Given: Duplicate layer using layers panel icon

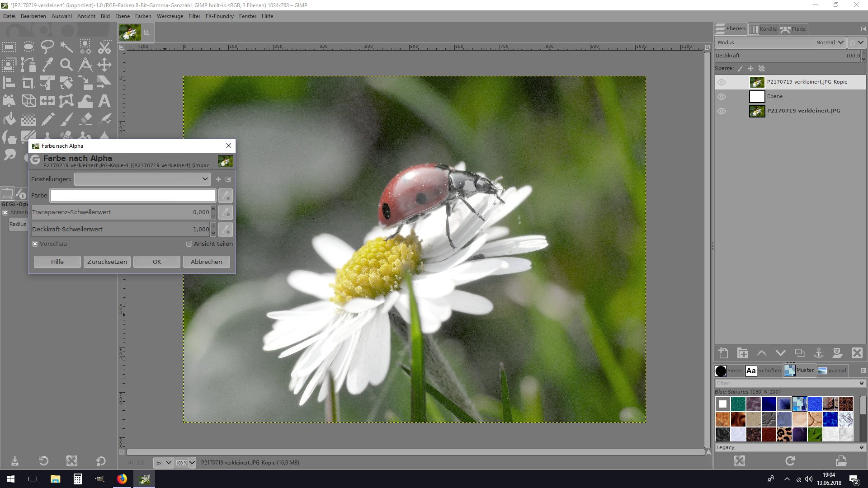Looking at the screenshot, I should (799, 353).
